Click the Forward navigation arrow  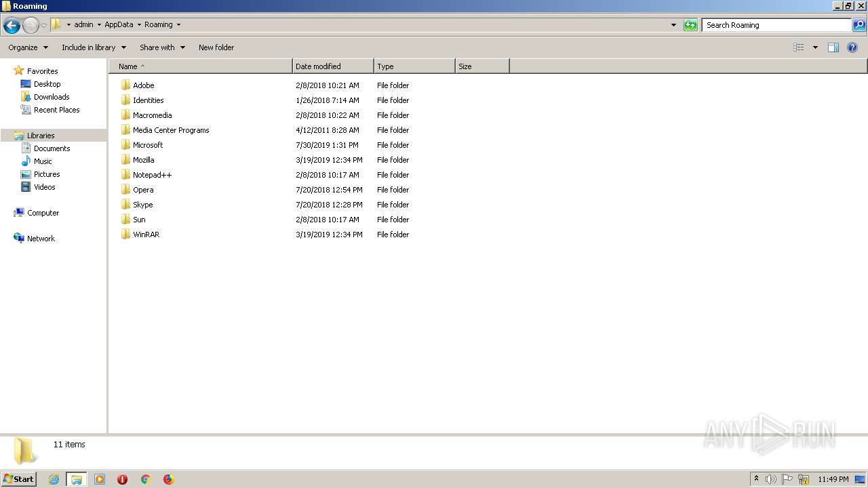31,26
